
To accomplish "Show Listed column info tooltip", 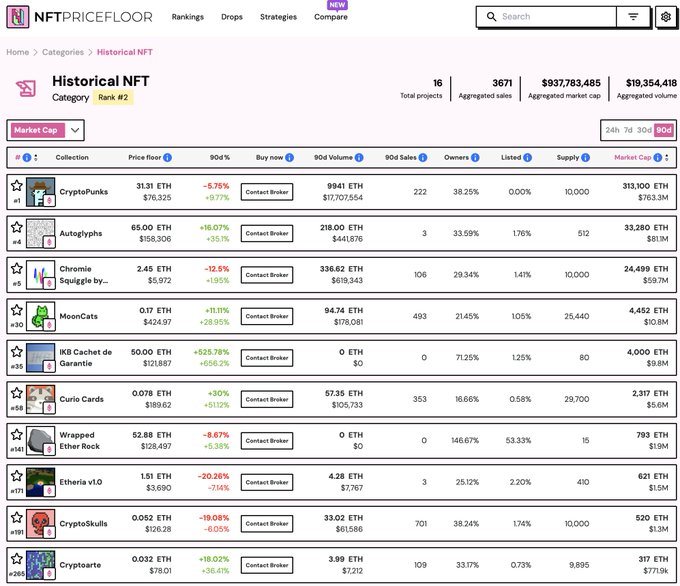I will coord(527,157).
